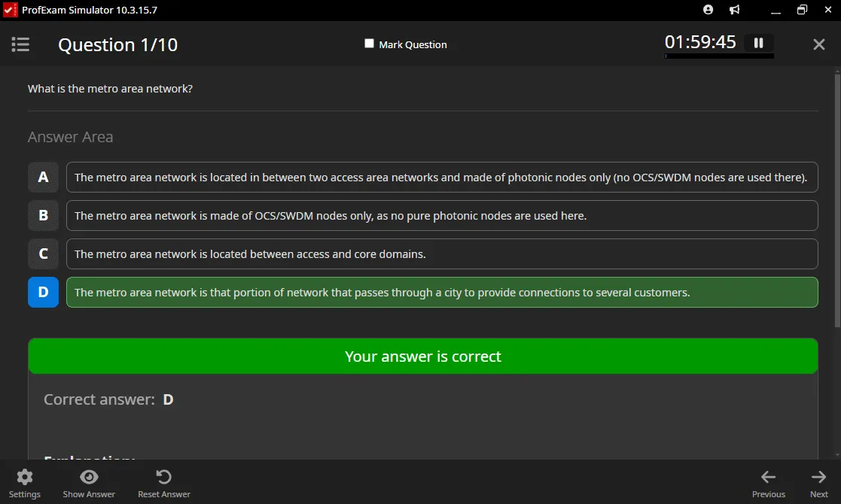Close the exam with the X icon
The image size is (841, 504).
pos(818,44)
